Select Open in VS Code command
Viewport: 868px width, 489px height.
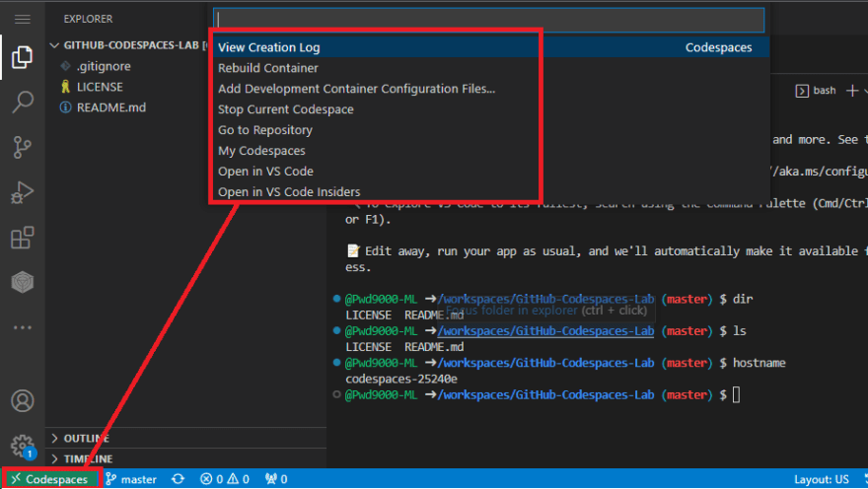click(490, 172)
